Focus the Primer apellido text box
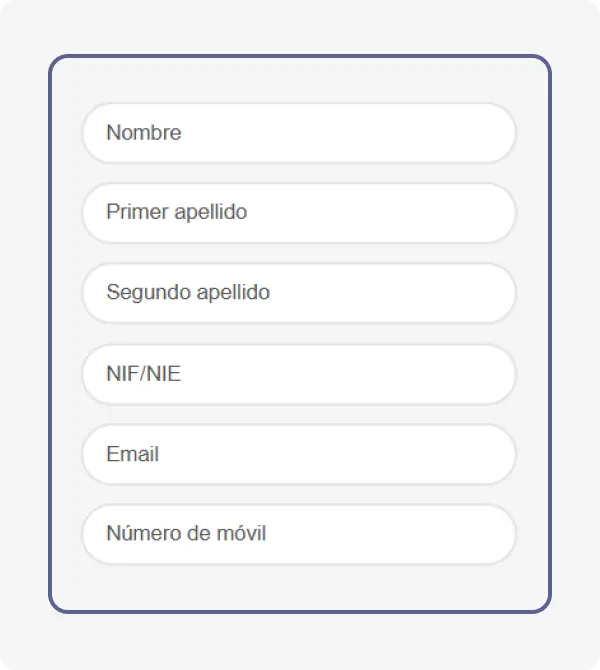The width and height of the screenshot is (600, 670). (298, 213)
